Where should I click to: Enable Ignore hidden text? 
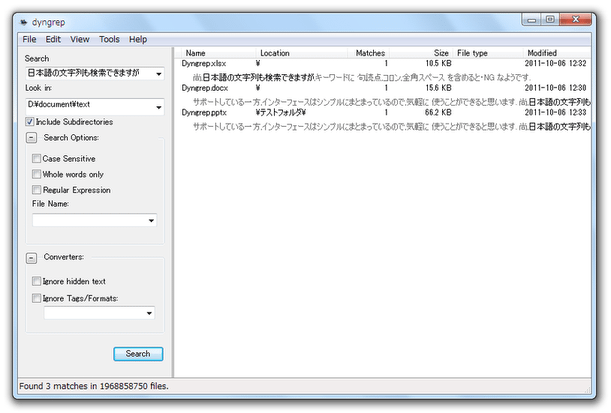click(36, 281)
